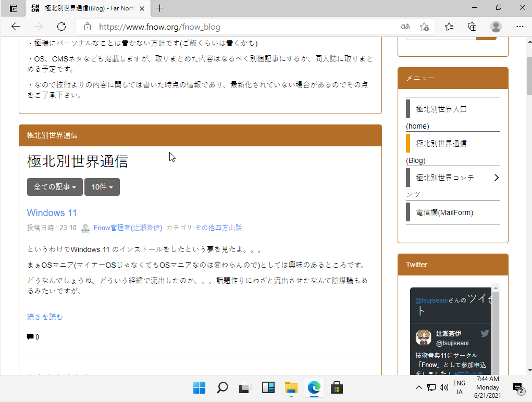Open a new browser tab

point(160,8)
